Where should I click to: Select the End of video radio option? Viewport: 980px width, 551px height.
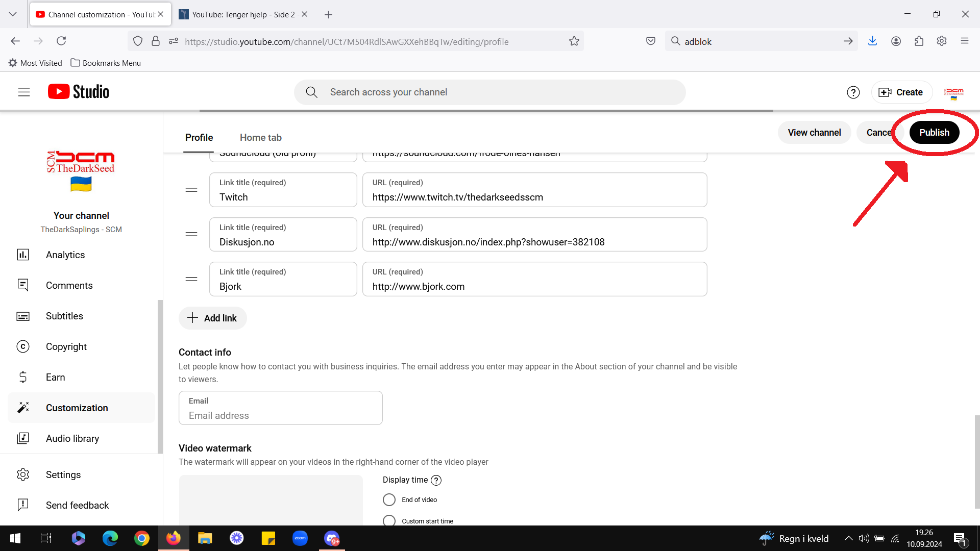pos(389,499)
